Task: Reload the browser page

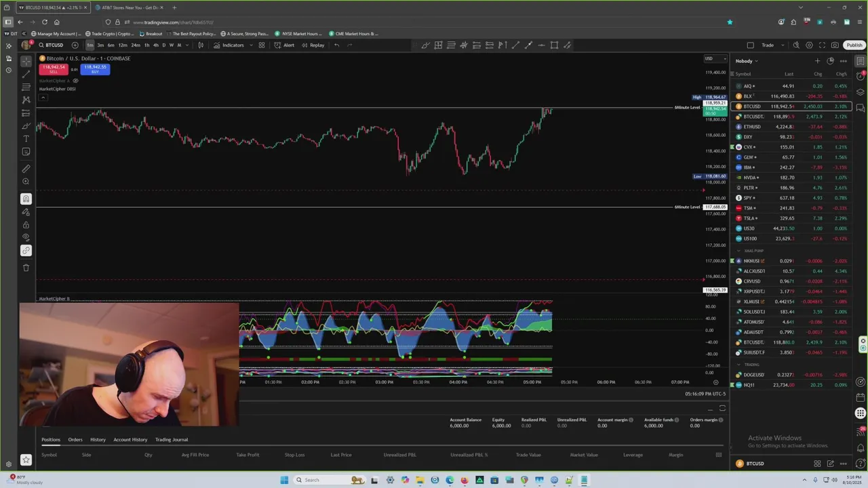Action: (45, 22)
